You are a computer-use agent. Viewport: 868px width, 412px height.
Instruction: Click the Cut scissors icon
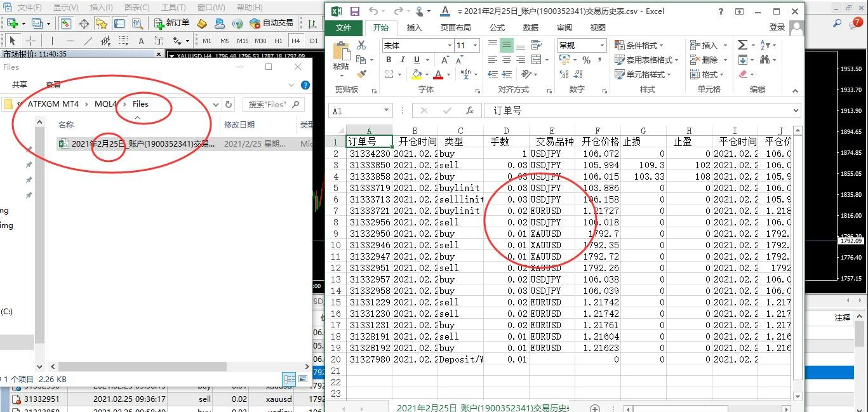[x=361, y=45]
